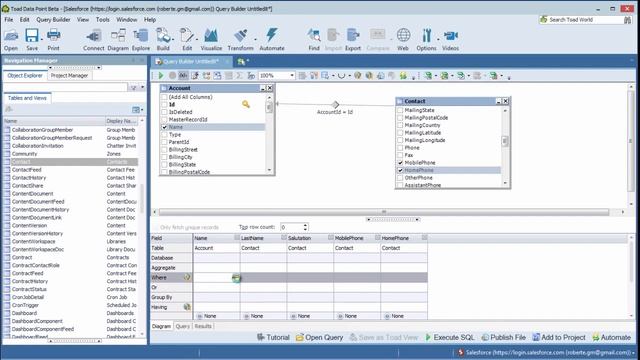Print with the Print toolbar icon
640x360 pixels.
click(x=53, y=40)
